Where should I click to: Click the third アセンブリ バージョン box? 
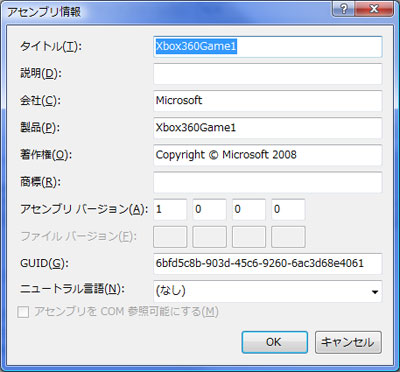point(249,209)
